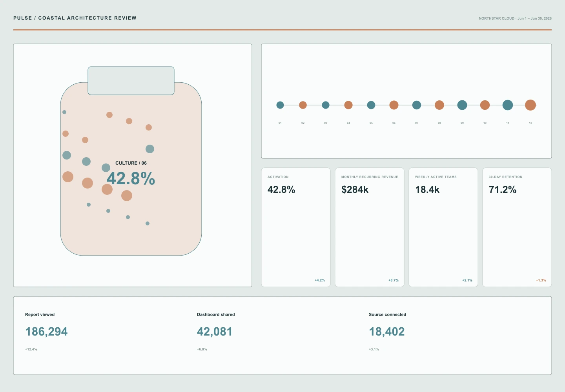
Task: Select timeline marker 09
Action: pos(462,105)
